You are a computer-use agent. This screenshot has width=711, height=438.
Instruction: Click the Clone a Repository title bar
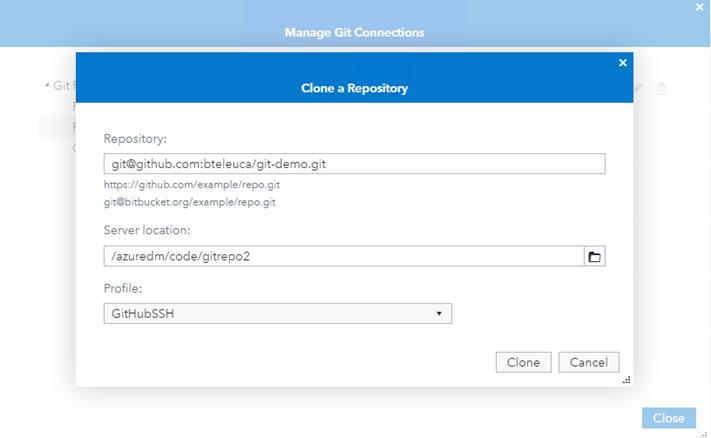point(354,88)
